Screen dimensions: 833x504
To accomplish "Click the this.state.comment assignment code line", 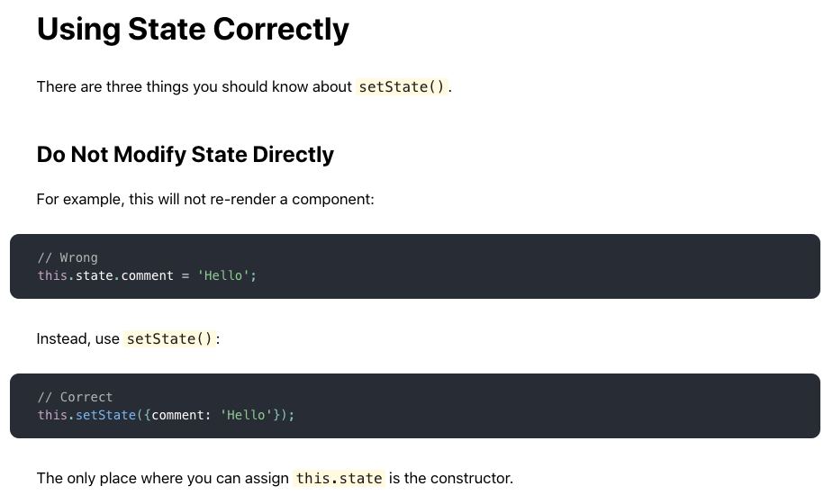I will pos(147,275).
